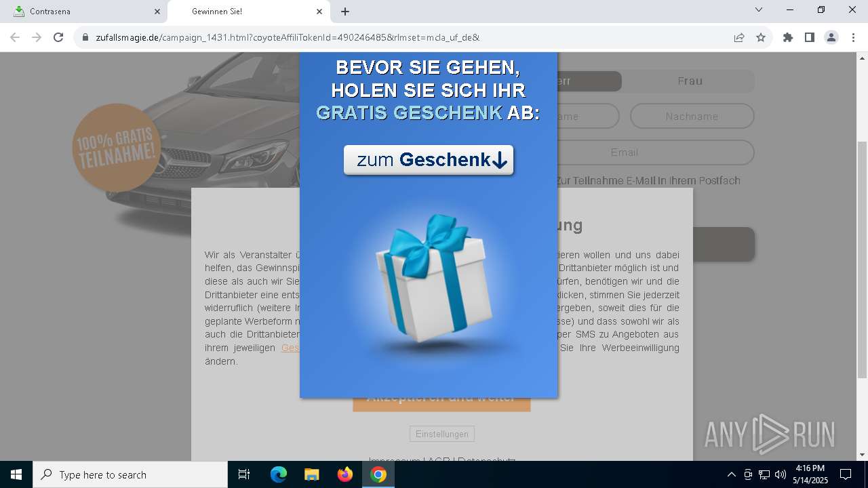Screen dimensions: 868x488
Task: Launch Firefox from taskbar
Action: tap(344, 474)
